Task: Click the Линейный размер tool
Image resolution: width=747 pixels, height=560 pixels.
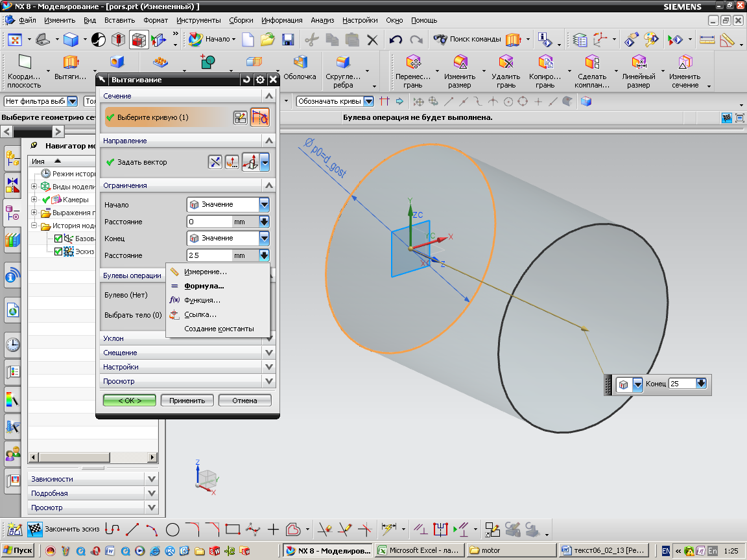Action: 638,71
